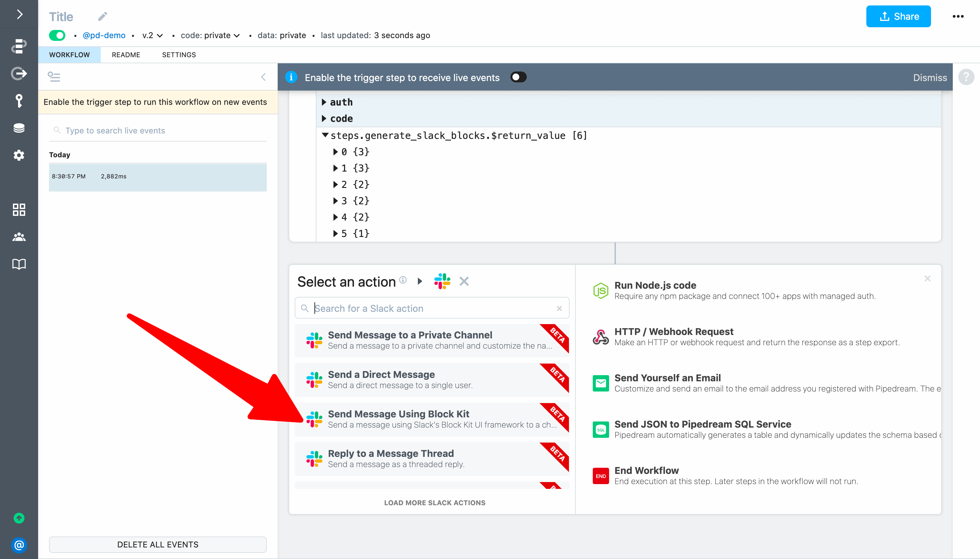Open the keys icon in left sidebar
Viewport: 980px width, 559px height.
point(19,101)
